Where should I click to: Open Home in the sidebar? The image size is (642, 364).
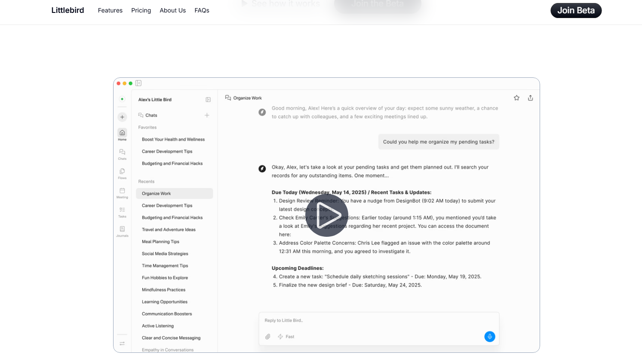[x=122, y=134]
